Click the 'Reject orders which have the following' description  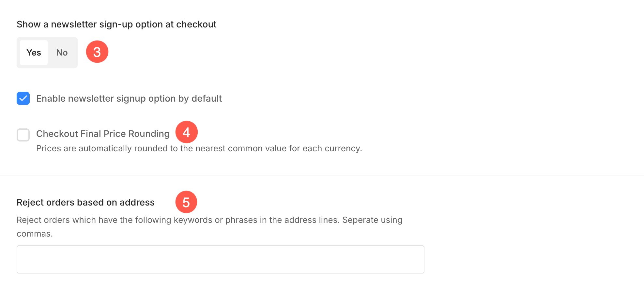pyautogui.click(x=95, y=220)
